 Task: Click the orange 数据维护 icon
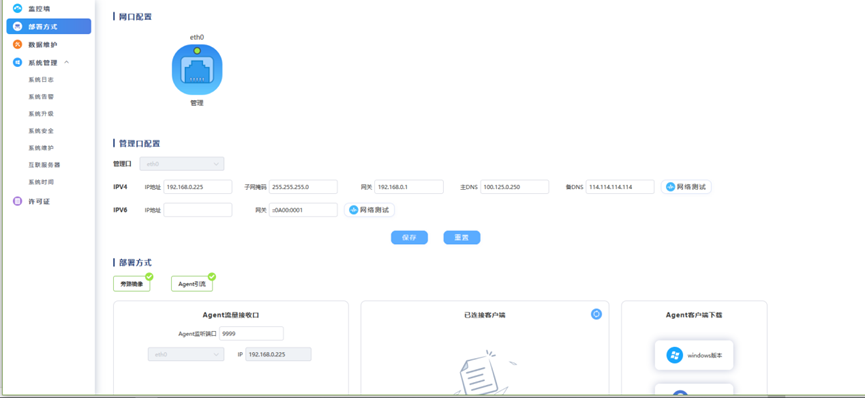(17, 44)
